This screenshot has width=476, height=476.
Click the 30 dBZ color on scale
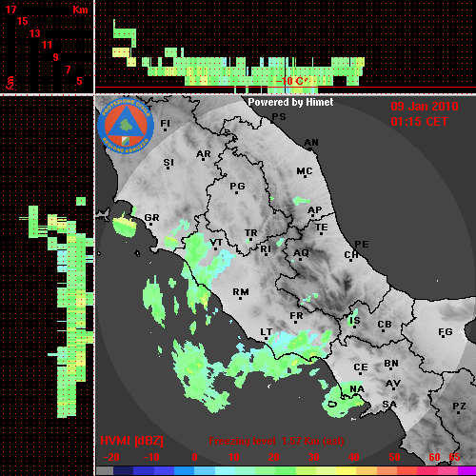(x=313, y=470)
